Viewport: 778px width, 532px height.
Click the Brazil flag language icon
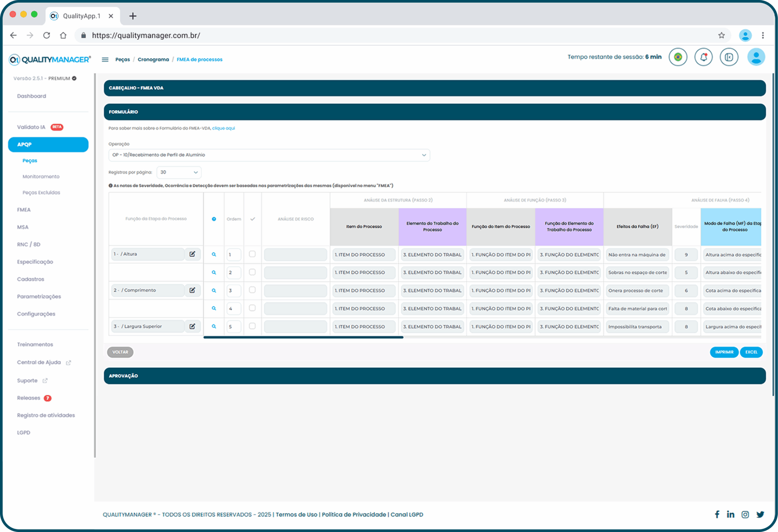click(x=678, y=57)
